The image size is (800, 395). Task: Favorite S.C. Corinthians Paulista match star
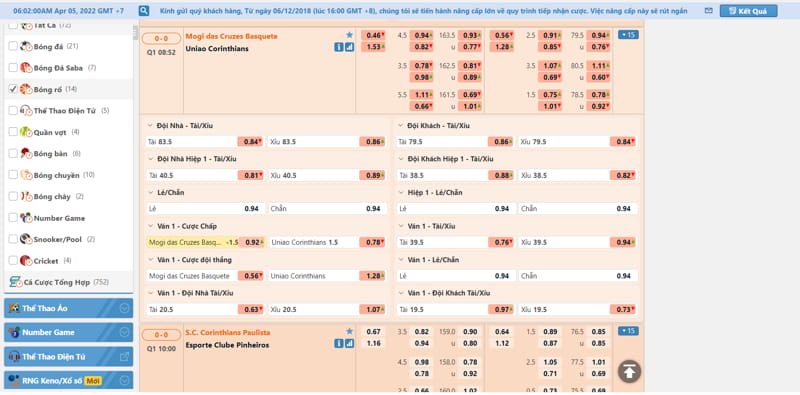349,331
